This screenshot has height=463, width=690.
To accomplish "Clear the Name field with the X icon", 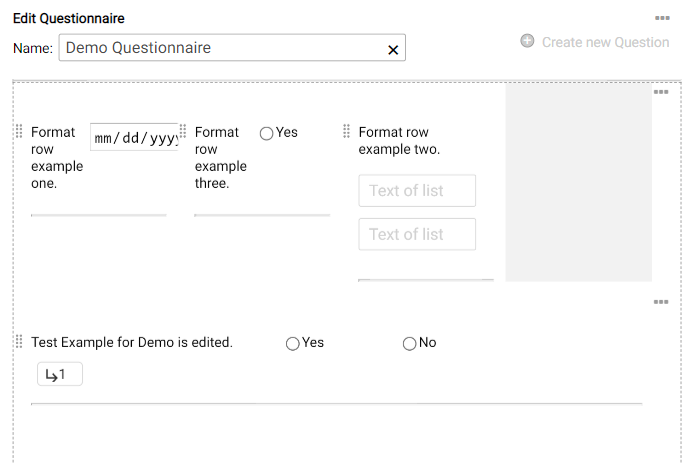I will [392, 49].
